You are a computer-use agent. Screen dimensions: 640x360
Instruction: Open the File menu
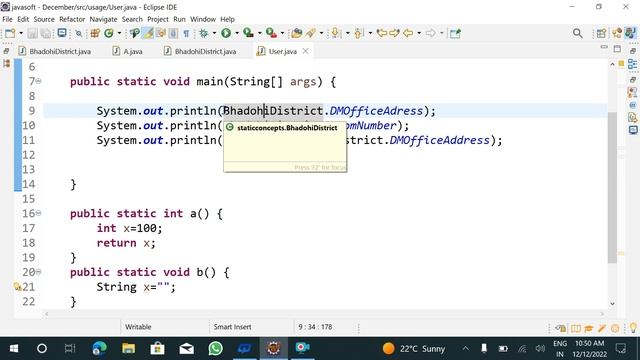[x=7, y=19]
